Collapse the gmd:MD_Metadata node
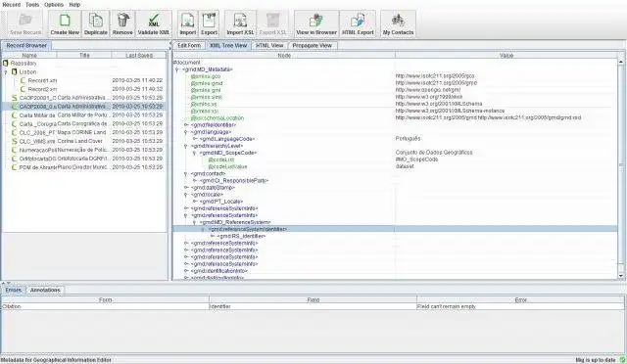This screenshot has height=364, width=627. [177, 69]
